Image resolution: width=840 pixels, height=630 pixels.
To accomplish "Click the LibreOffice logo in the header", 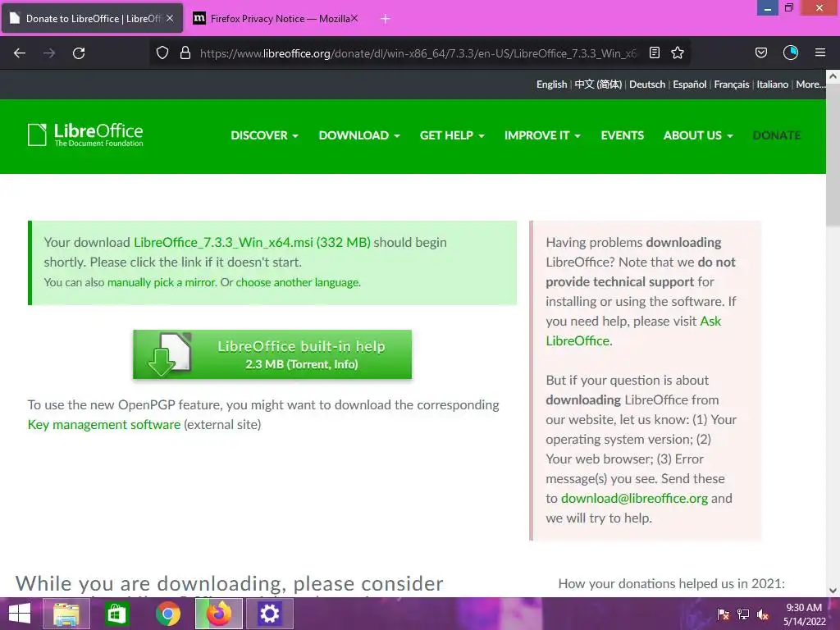I will coord(85,135).
